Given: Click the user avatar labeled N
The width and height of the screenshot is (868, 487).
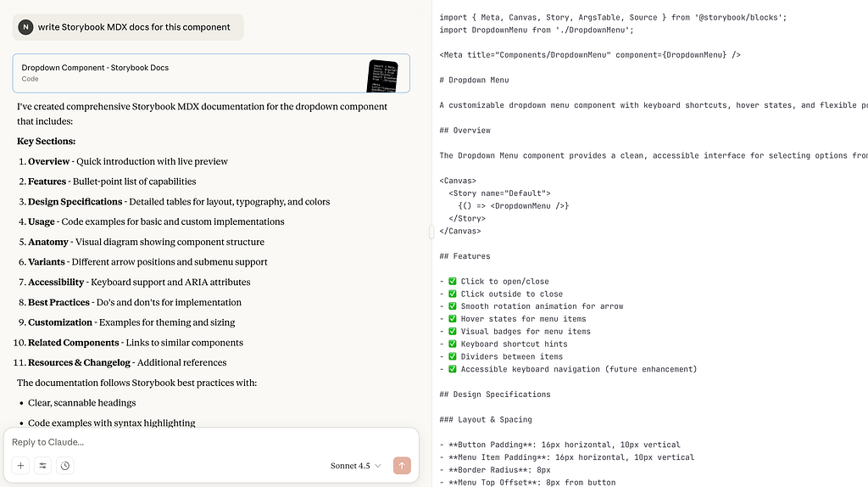Looking at the screenshot, I should click(25, 27).
